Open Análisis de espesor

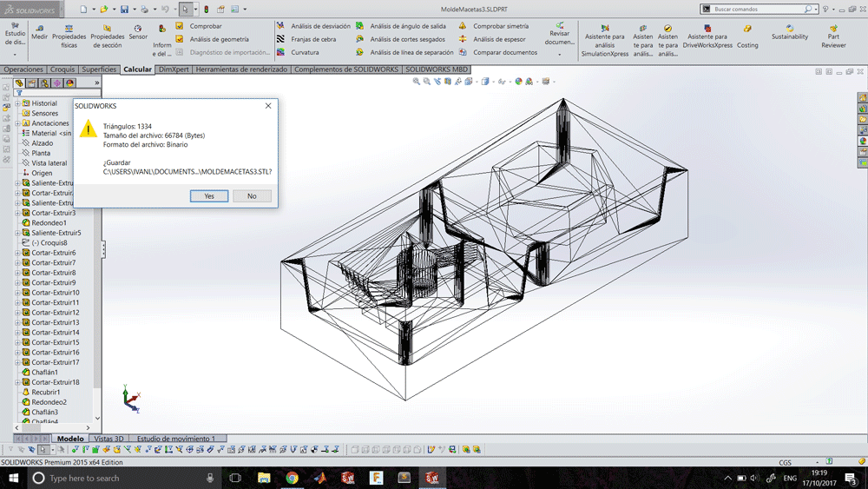coord(492,39)
